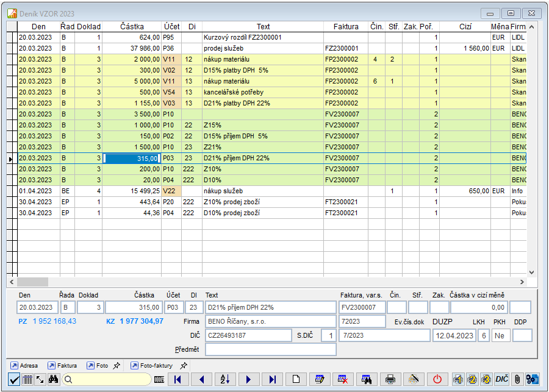Click invoice cell FT2300021 in Z10% row
Viewport: 549px width, 392px height.
coord(346,202)
